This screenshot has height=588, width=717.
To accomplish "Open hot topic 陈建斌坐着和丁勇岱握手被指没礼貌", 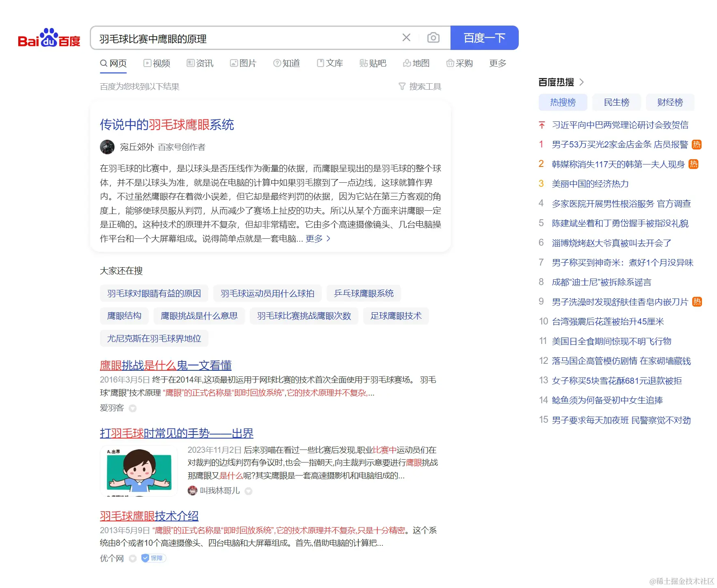I will 620,223.
